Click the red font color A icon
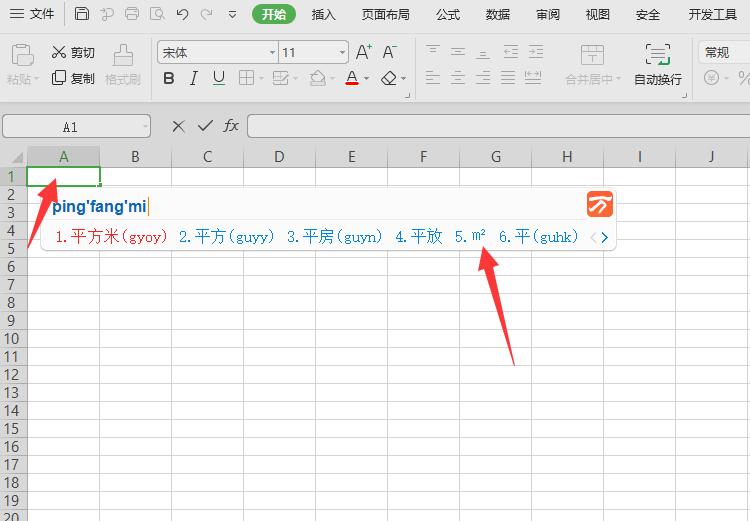The image size is (750, 521). [352, 78]
